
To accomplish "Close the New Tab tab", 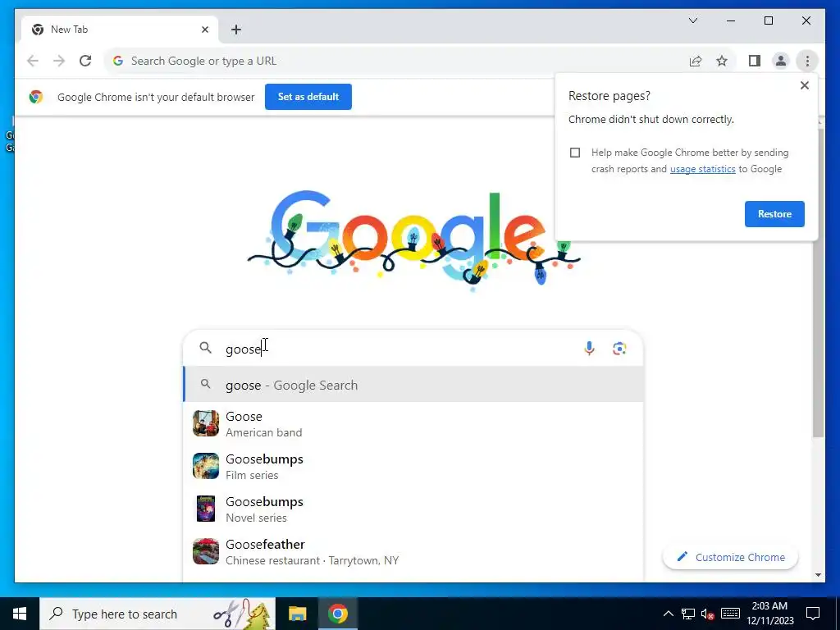I will pyautogui.click(x=204, y=30).
